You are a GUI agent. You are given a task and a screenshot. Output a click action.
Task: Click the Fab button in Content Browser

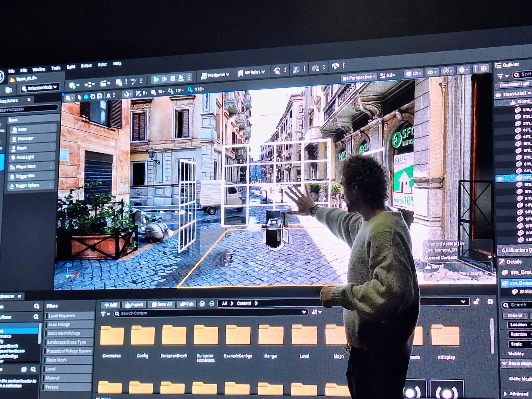pyautogui.click(x=187, y=304)
